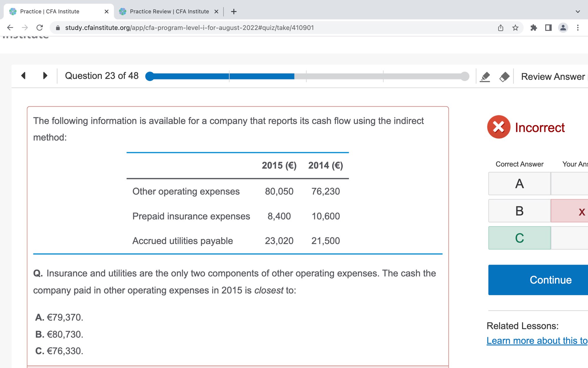Click the question progress slider bar
The image size is (588, 368).
(307, 76)
